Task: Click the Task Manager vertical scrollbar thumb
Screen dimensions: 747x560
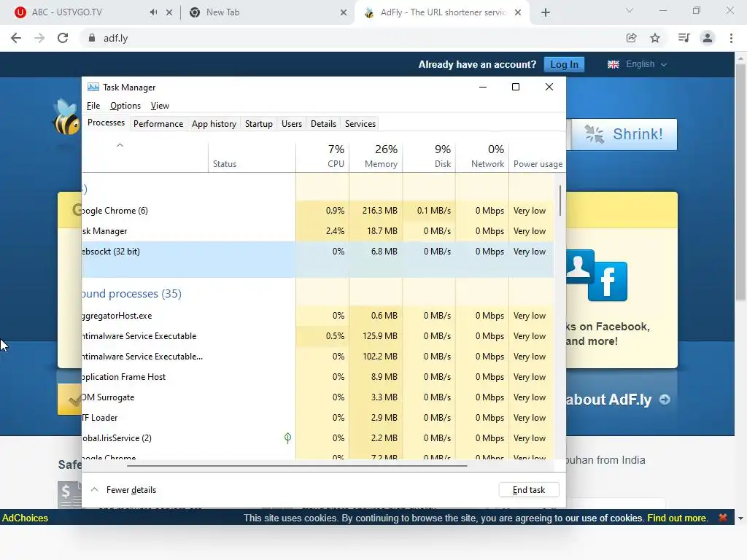Action: click(x=560, y=200)
